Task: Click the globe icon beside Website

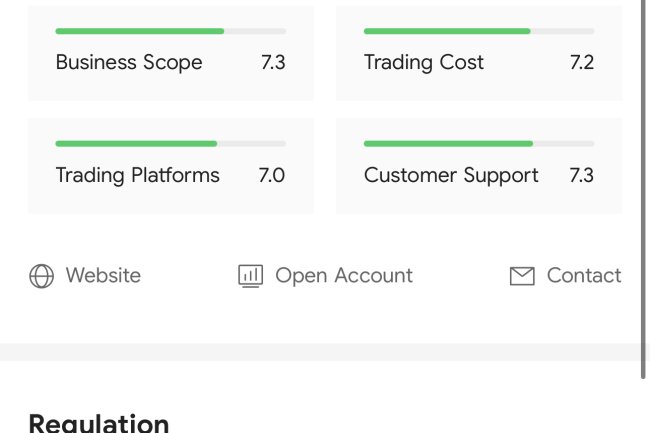Action: tap(41, 276)
